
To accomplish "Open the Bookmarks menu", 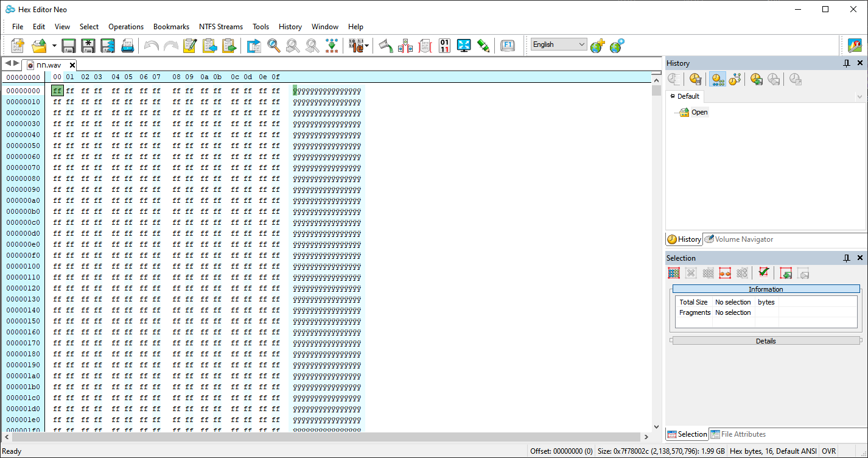I will pyautogui.click(x=171, y=27).
